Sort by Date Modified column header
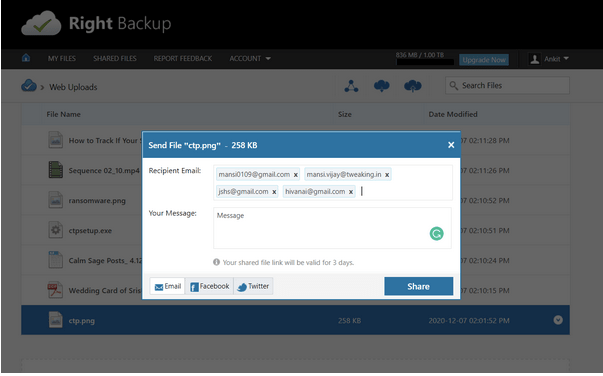The image size is (603, 376). [453, 114]
